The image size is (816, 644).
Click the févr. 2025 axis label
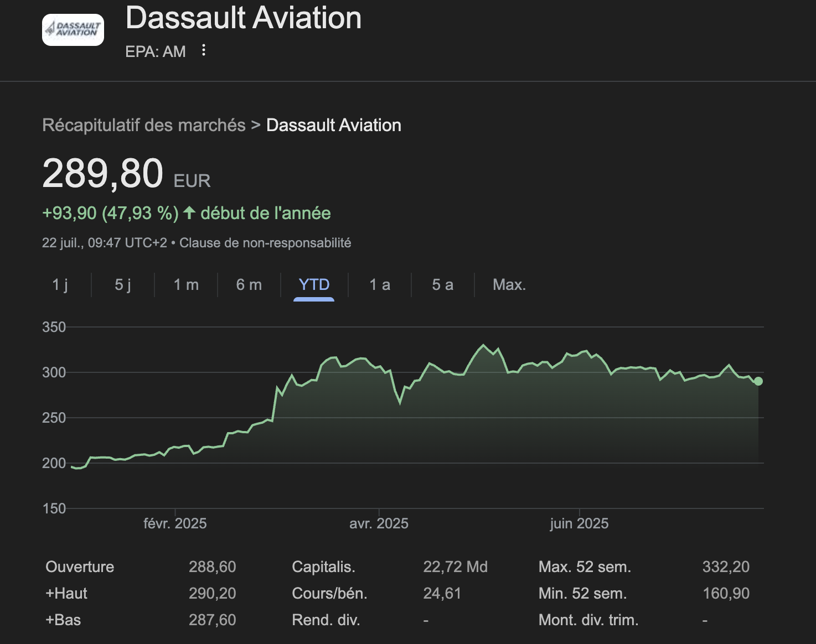[x=175, y=523]
